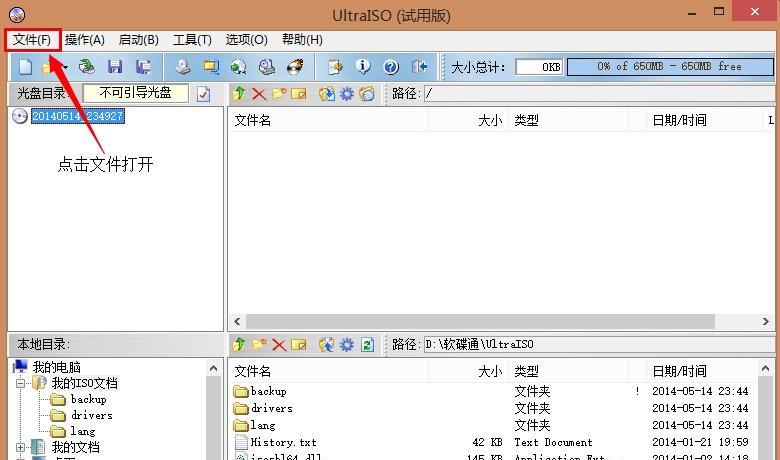Screen dimensions: 780x460
Task: Click the green arrow open-disc toolbar icon
Action: point(87,67)
